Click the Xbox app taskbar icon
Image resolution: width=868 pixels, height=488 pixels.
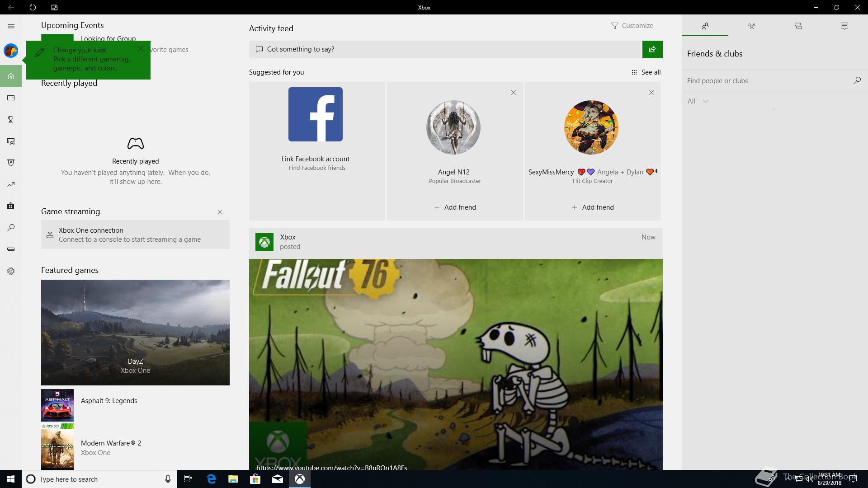[300, 479]
